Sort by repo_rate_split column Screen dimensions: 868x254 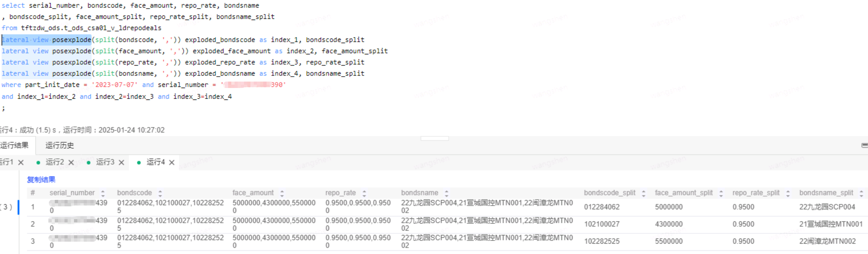788,193
